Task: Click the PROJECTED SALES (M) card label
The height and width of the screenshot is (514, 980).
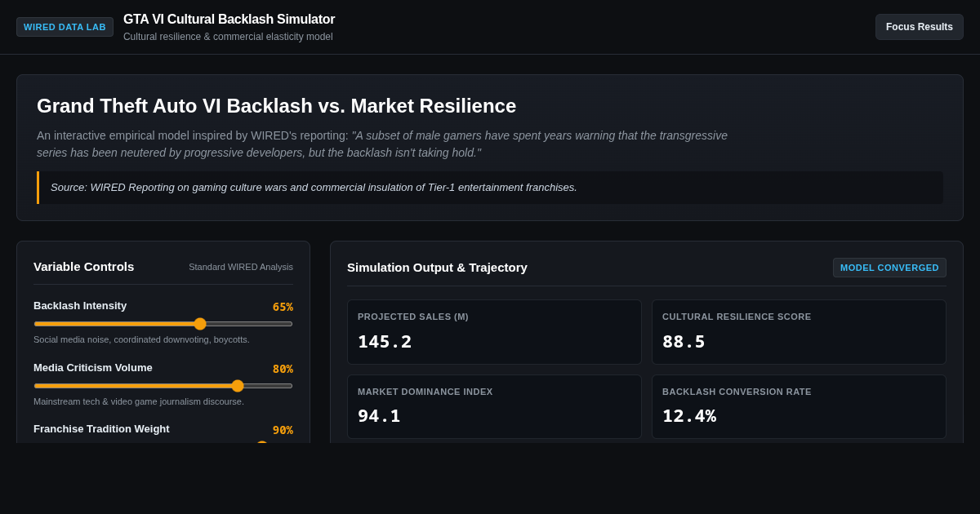Action: (x=413, y=317)
